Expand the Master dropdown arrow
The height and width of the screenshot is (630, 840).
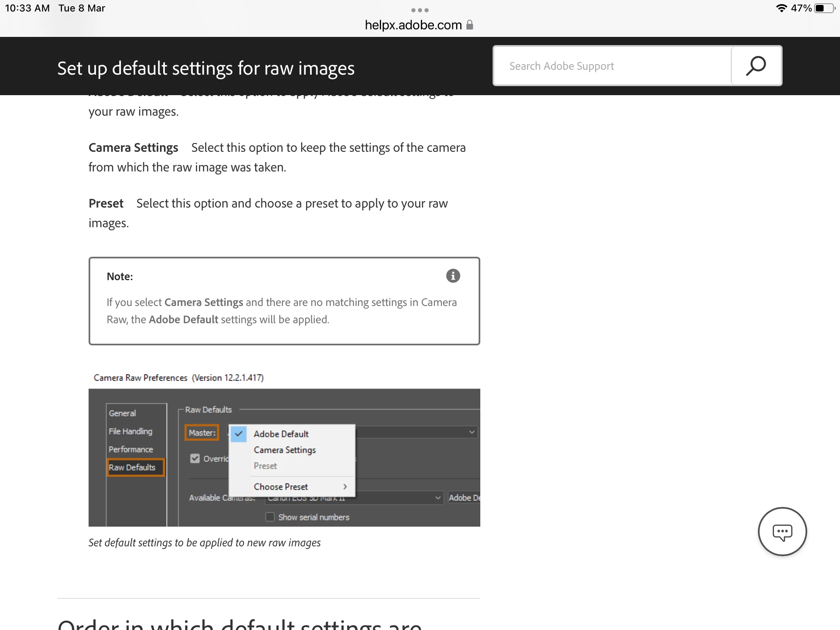[472, 432]
